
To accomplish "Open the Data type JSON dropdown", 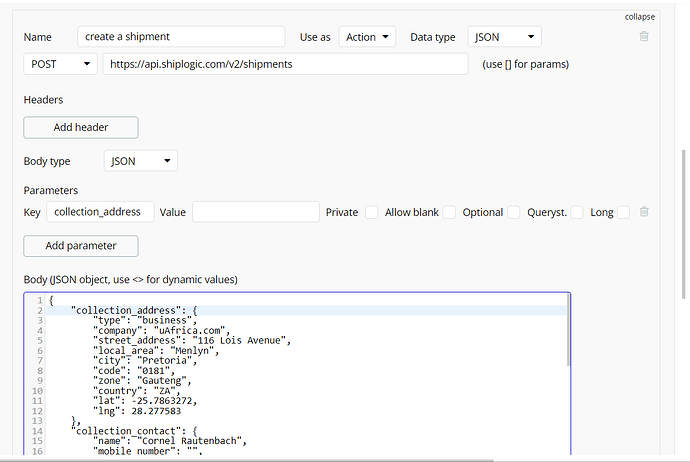I will (x=504, y=37).
